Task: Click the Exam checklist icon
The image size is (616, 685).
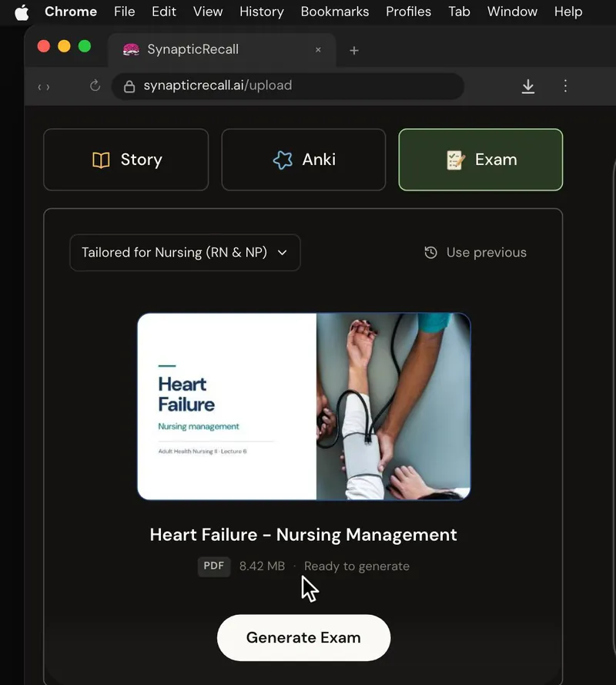Action: tap(455, 160)
